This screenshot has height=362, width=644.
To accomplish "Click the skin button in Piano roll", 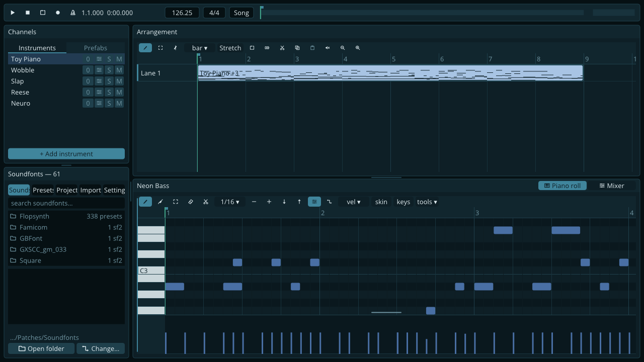I will point(381,202).
